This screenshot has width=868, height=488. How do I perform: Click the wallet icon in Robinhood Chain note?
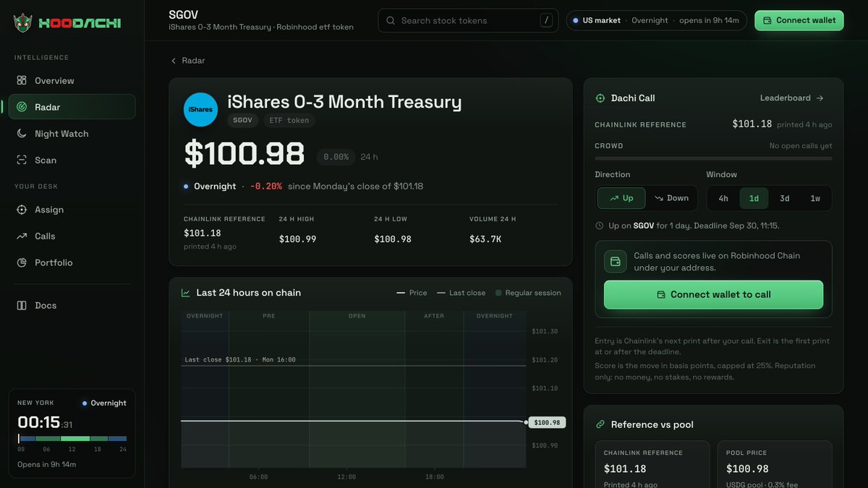[616, 262]
